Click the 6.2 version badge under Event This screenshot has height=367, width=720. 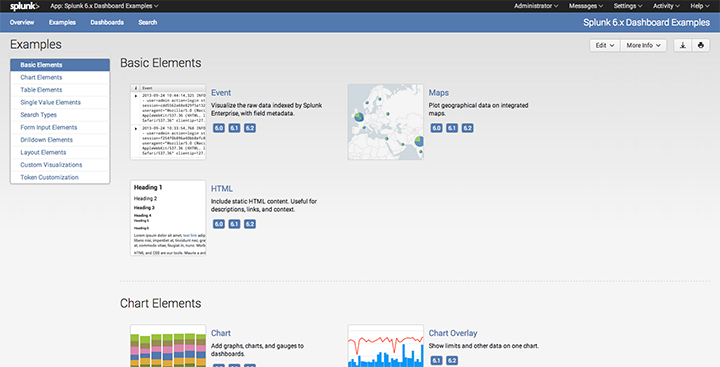[250, 128]
